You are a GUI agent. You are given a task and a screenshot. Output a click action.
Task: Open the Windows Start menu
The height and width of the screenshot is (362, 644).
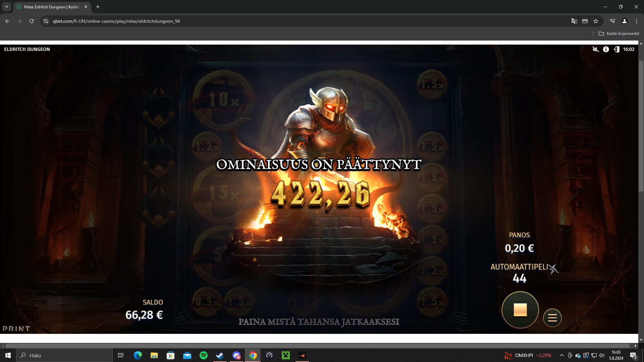coord(8,355)
